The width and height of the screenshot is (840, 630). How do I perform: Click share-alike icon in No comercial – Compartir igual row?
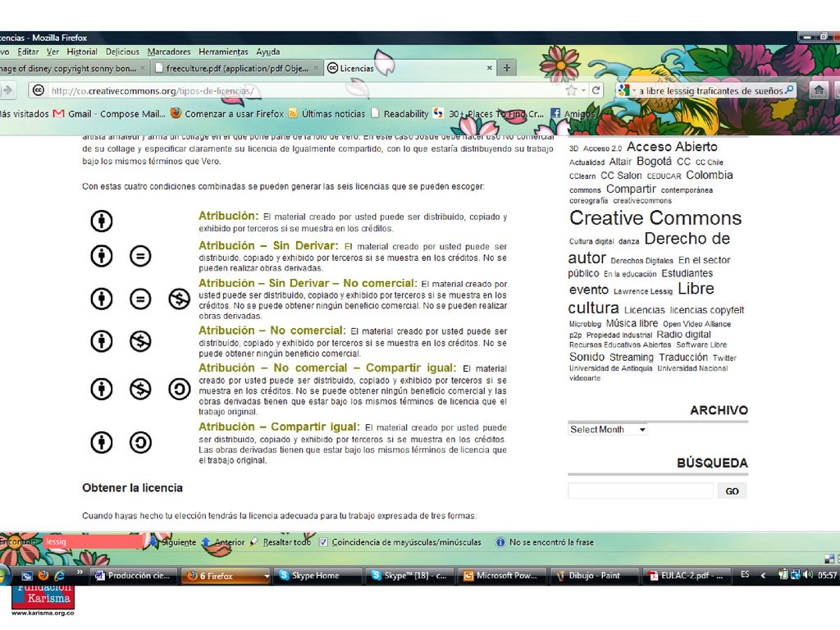(x=179, y=390)
